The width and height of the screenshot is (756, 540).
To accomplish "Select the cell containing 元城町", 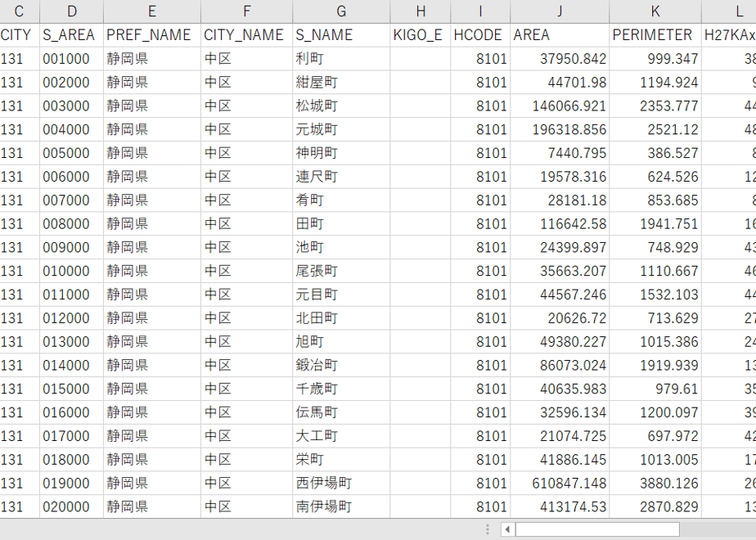I will click(x=341, y=129).
